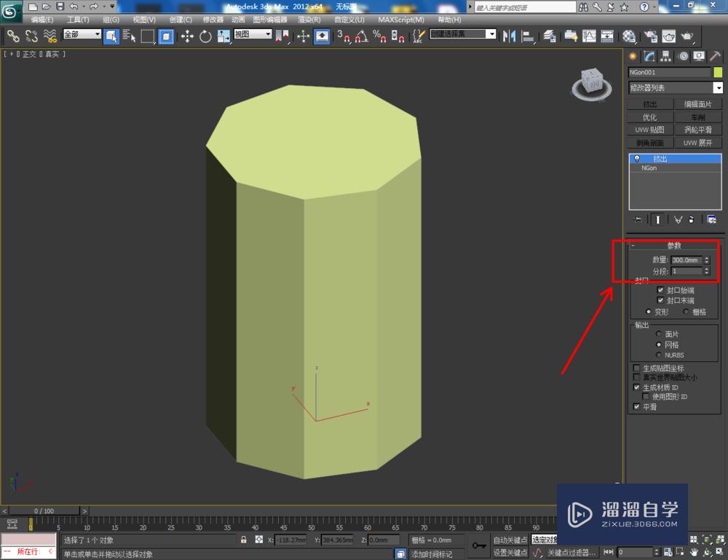Select the Select and Move tool
Viewport: 728px width, 560px height.
click(187, 35)
